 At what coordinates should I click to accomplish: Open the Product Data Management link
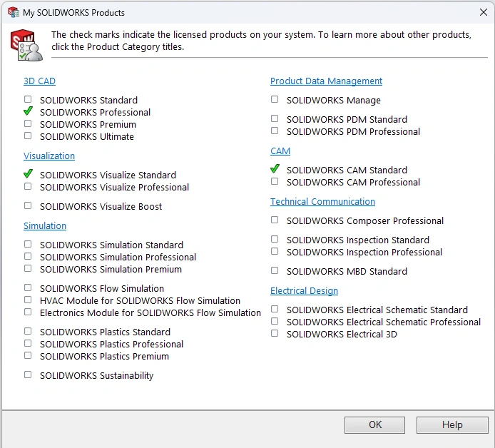pyautogui.click(x=326, y=81)
